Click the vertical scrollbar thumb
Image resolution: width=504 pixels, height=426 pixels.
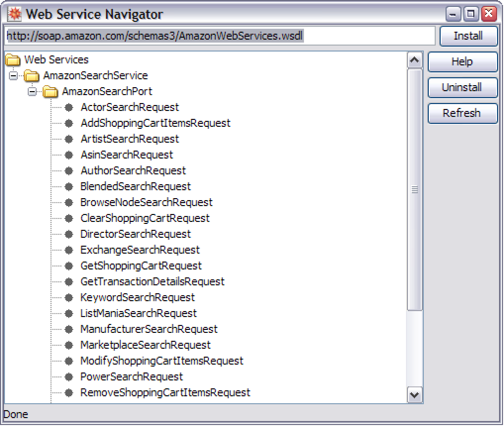tap(415, 190)
